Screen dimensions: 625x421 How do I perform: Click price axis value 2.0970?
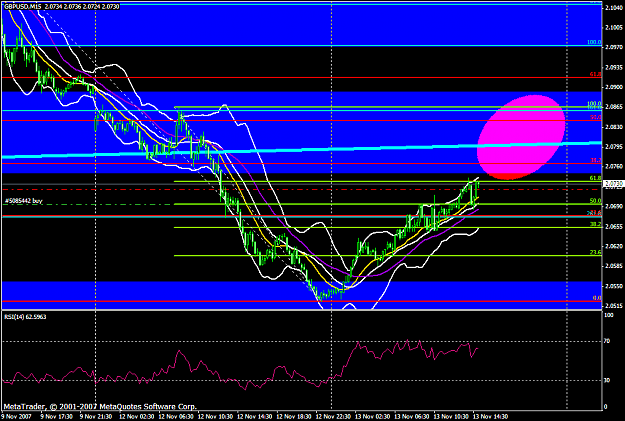click(x=612, y=47)
